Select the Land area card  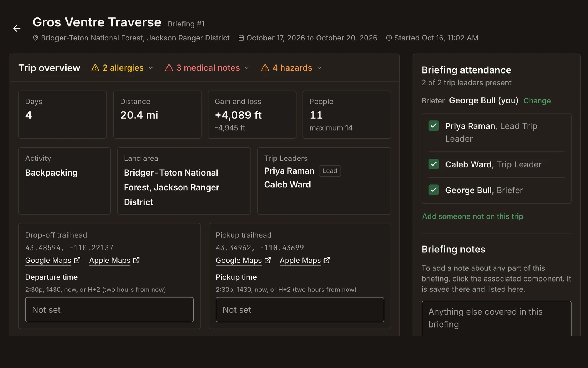point(184,181)
